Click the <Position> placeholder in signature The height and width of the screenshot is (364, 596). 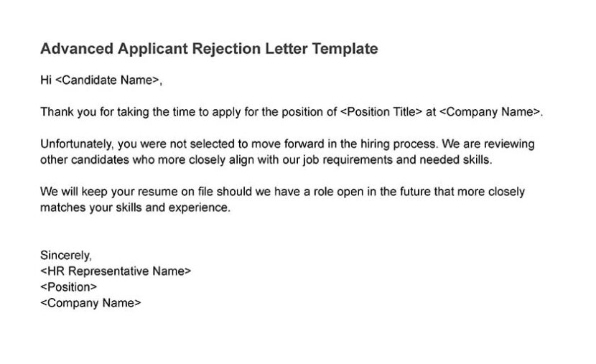click(x=68, y=287)
